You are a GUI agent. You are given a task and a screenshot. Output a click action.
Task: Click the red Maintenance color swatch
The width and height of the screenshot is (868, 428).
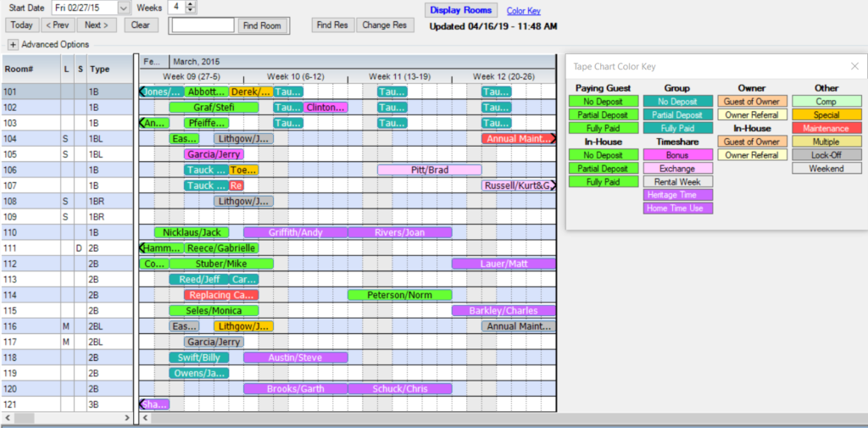(826, 129)
